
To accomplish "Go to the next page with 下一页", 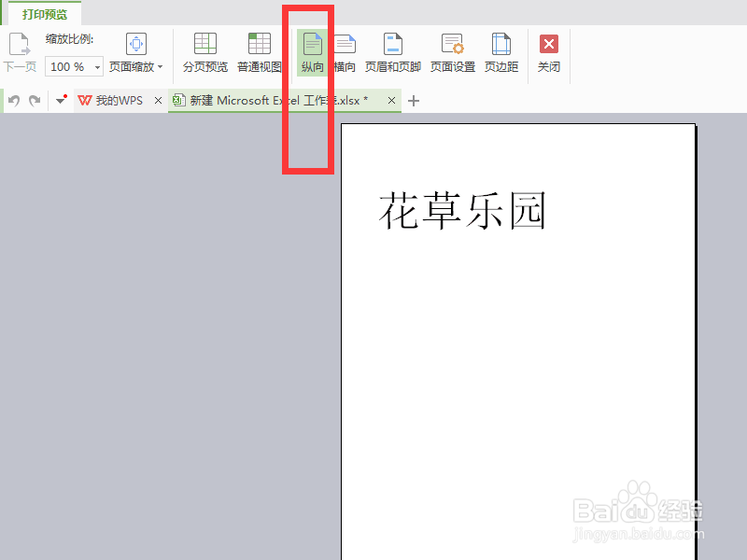I will [19, 51].
